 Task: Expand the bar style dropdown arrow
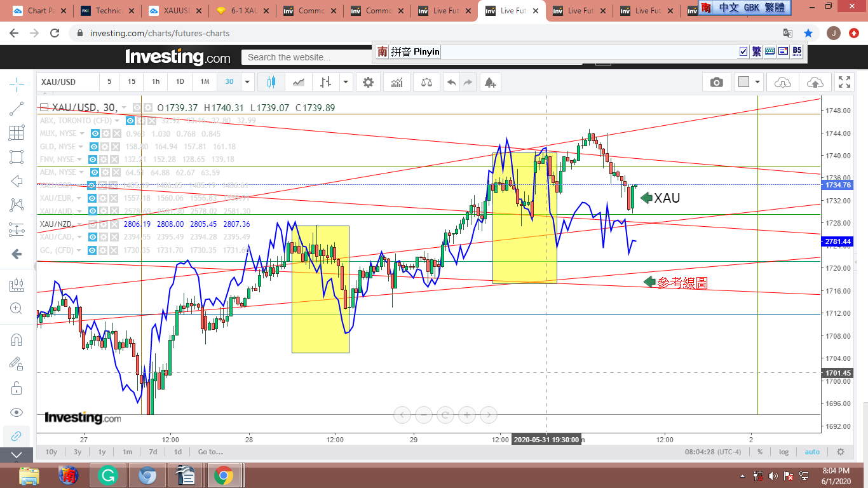pos(345,82)
